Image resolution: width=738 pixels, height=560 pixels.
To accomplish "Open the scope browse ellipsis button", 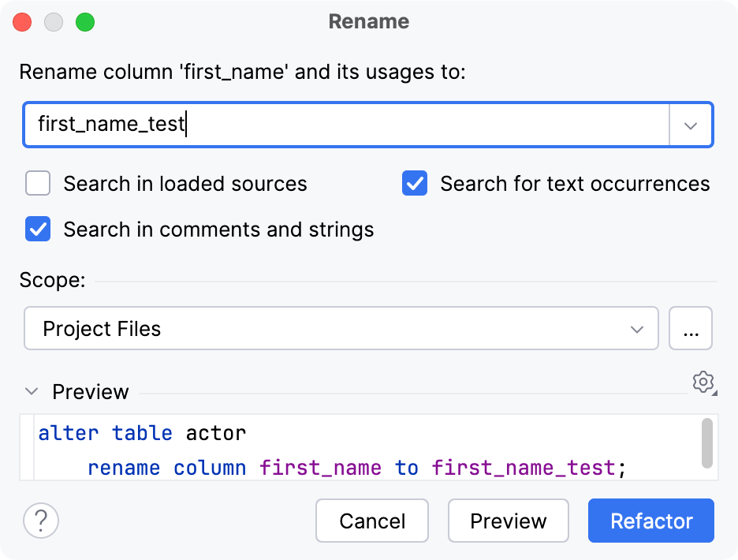I will (x=691, y=328).
